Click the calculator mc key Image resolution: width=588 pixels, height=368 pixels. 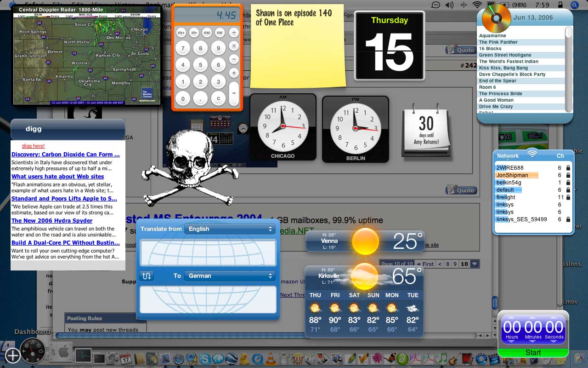[207, 33]
